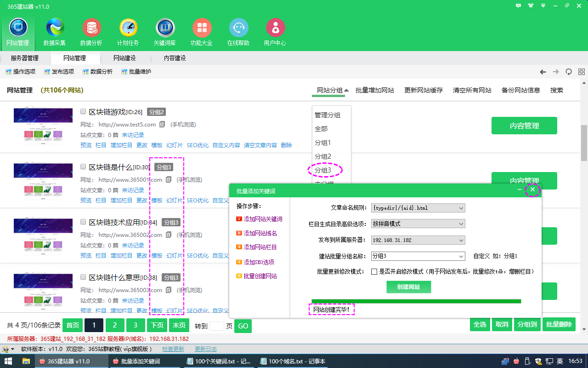Click 批量增加网站
The height and width of the screenshot is (368, 588).
375,90
